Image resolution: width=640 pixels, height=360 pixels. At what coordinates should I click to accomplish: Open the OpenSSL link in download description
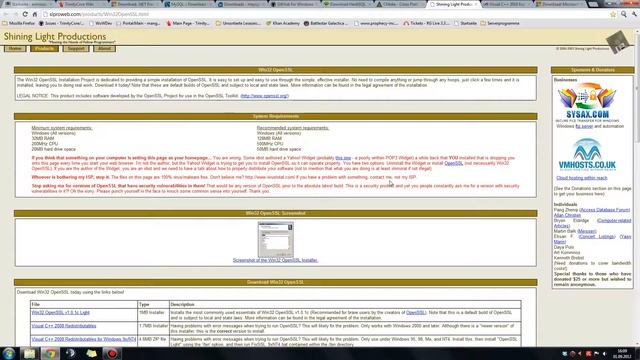click(x=416, y=313)
